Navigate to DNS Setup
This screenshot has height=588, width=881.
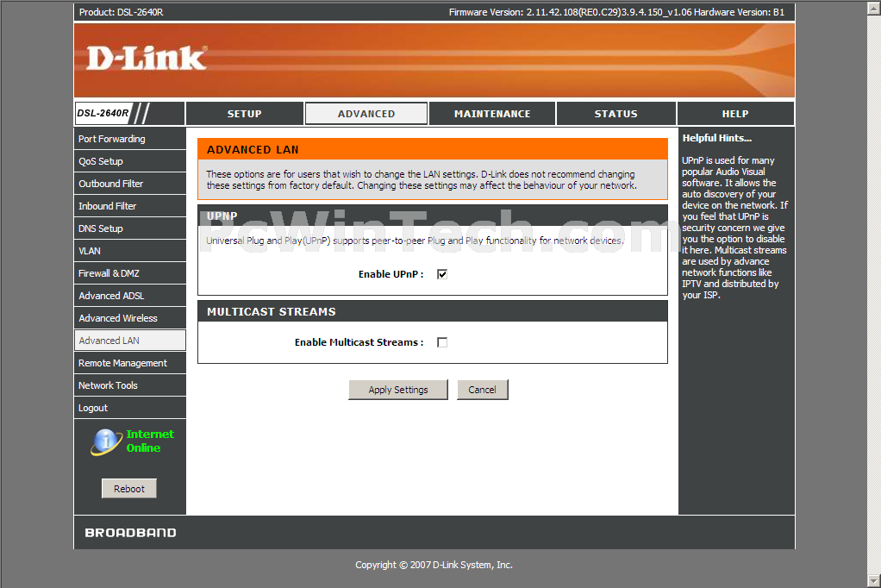[x=130, y=228]
